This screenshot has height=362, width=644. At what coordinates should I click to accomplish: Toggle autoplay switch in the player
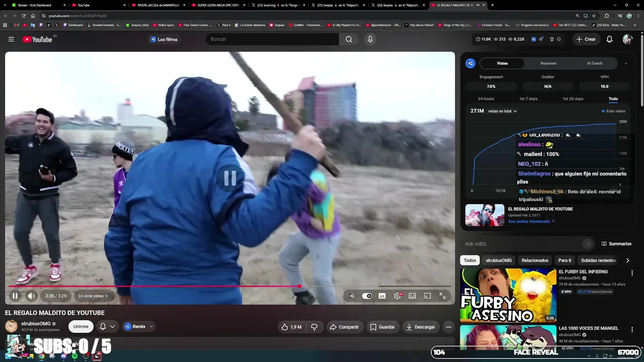[367, 296]
